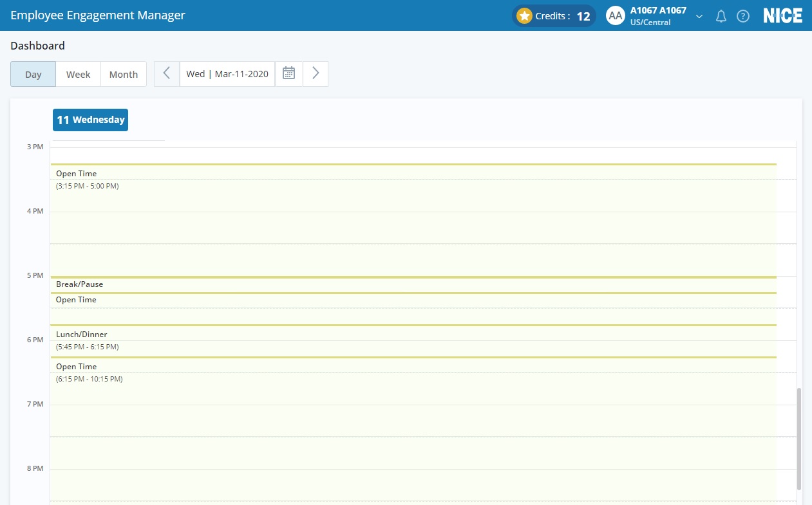The image size is (812, 505).
Task: Select the Break/Pause schedule block
Action: point(412,284)
